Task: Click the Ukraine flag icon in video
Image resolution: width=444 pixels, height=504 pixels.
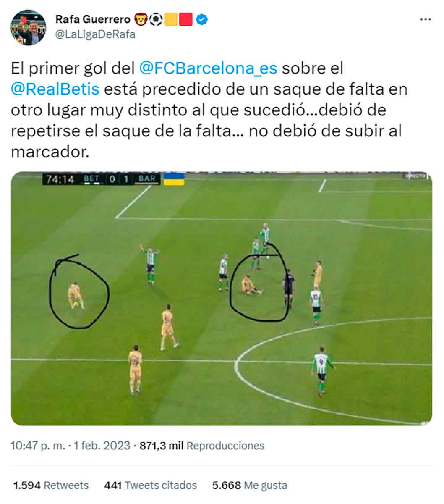Action: coord(174,179)
